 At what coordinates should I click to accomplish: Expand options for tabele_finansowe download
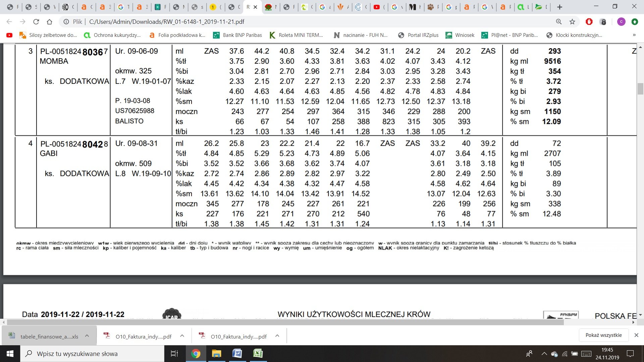coord(87,336)
